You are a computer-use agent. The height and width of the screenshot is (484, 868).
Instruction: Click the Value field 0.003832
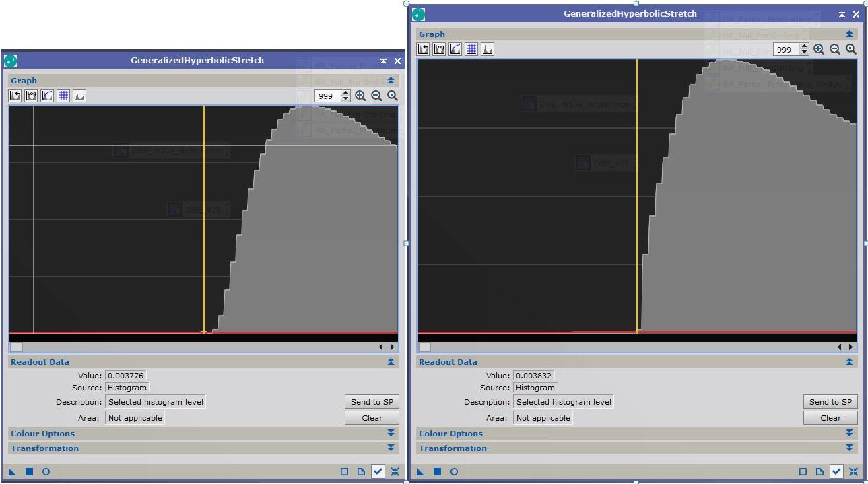[x=533, y=376]
